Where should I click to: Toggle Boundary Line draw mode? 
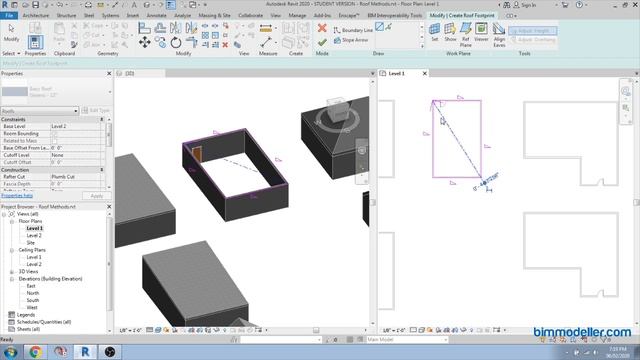pos(353,30)
